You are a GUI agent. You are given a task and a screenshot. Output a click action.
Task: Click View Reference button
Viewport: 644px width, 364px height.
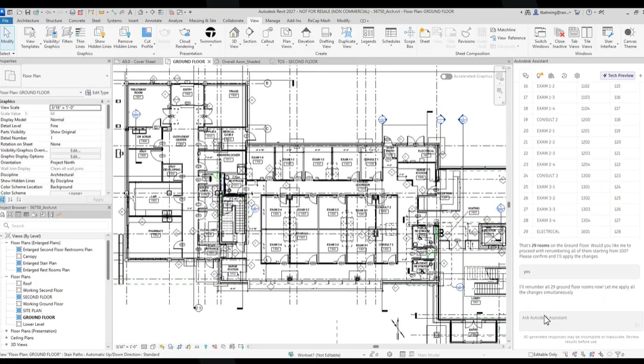point(508,38)
